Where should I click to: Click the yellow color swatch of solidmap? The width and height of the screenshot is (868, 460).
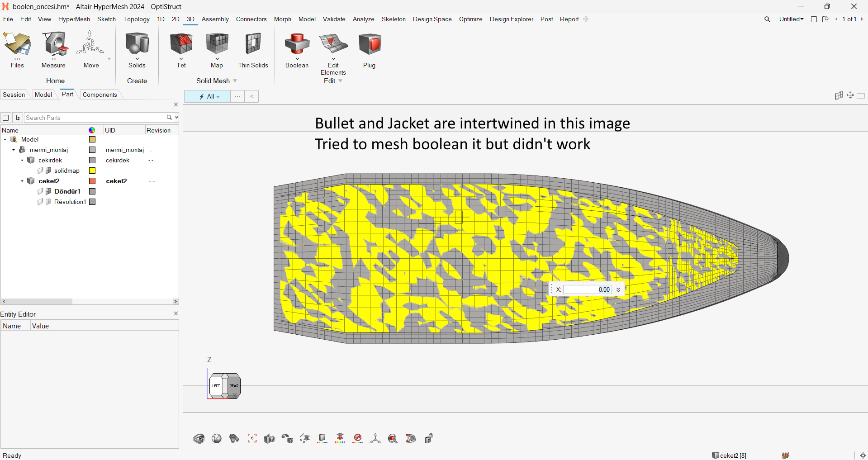coord(92,171)
